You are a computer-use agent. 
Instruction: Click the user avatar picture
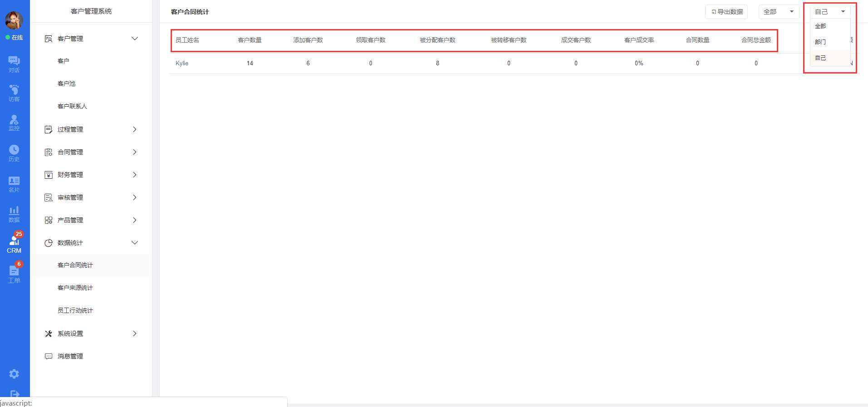pos(14,20)
